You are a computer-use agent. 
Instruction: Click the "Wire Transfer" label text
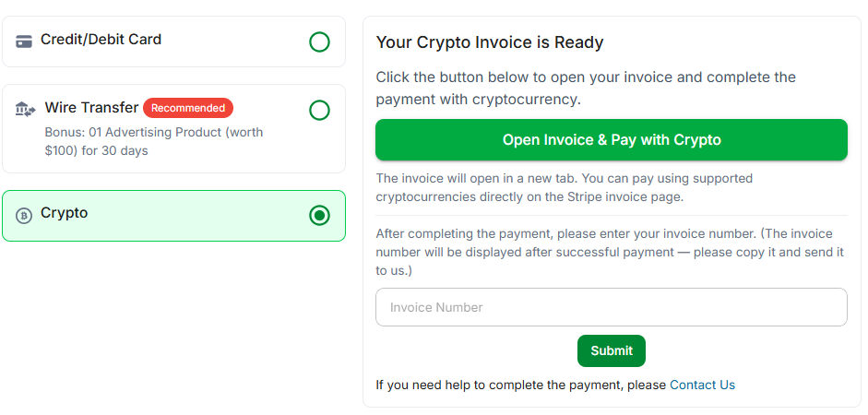click(91, 108)
